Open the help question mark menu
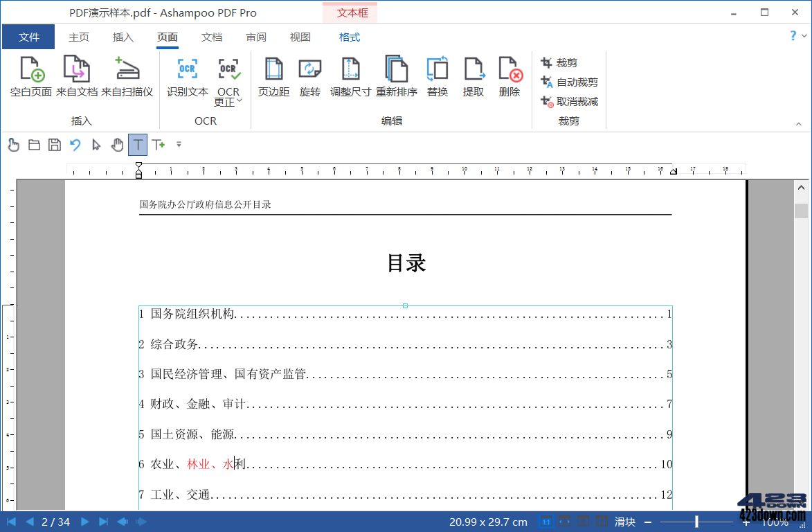812x532 pixels. (793, 36)
